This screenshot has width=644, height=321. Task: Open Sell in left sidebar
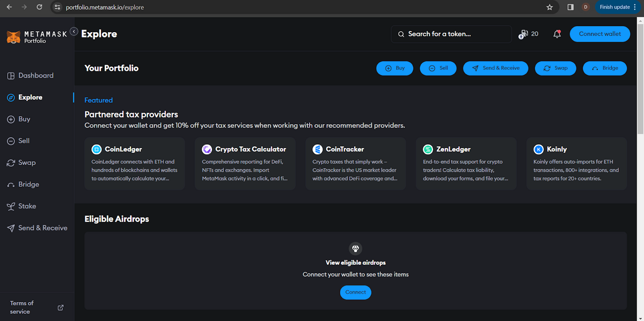click(18, 141)
